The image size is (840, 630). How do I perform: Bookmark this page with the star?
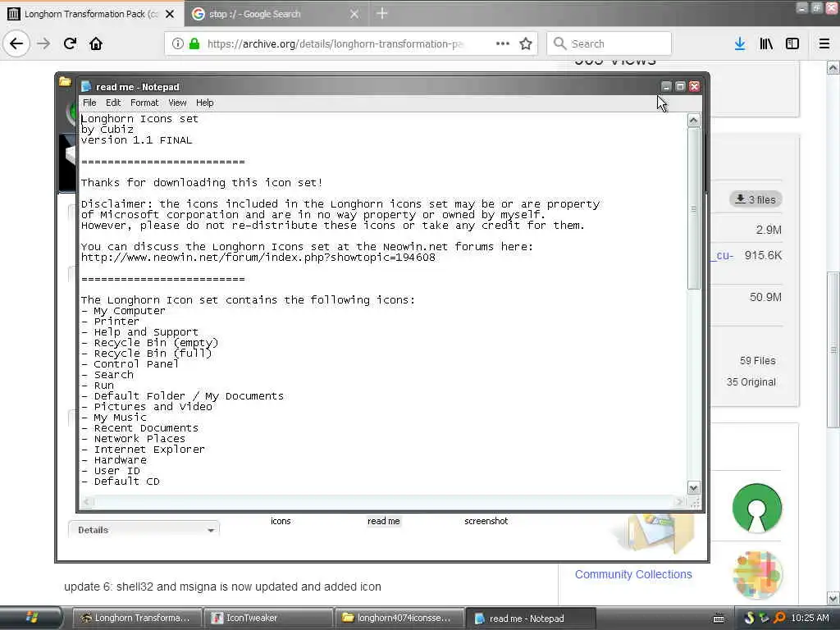click(526, 43)
